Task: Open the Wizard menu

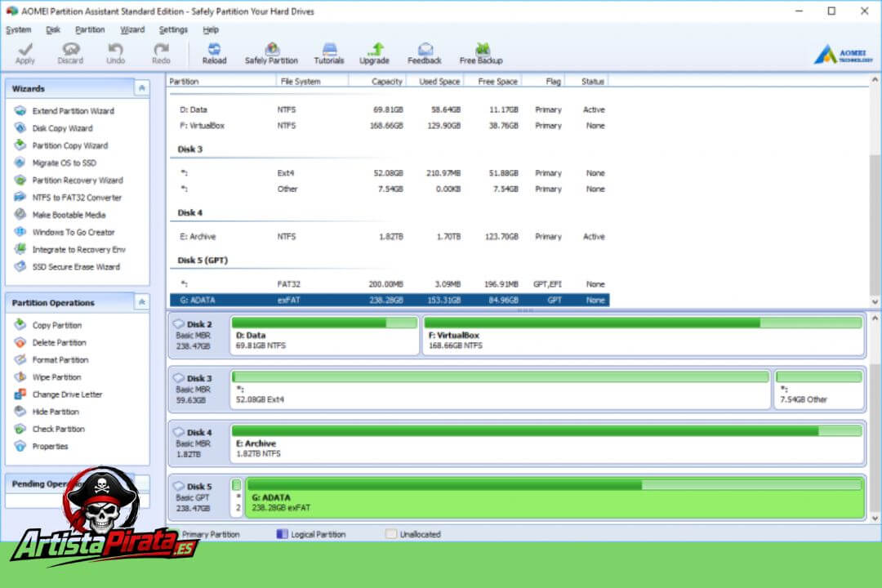Action: click(x=132, y=30)
